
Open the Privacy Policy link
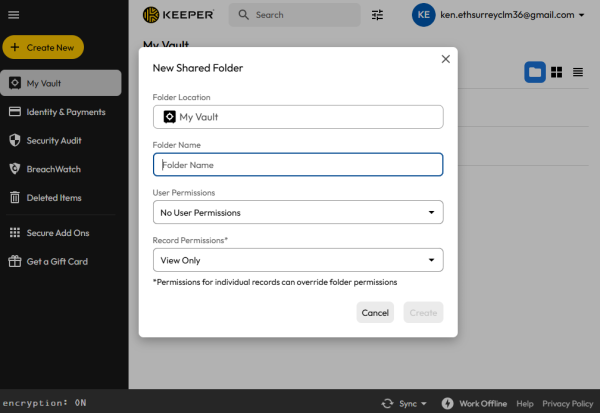point(567,404)
